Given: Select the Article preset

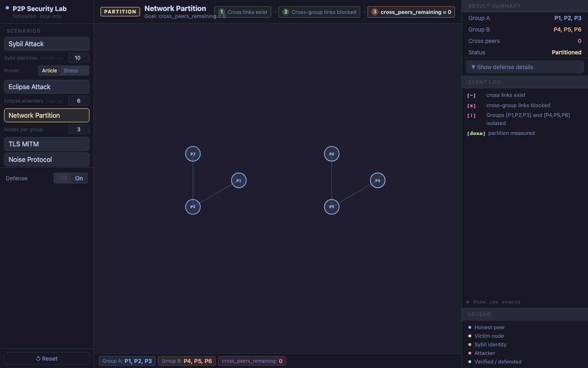Looking at the screenshot, I should pos(49,70).
